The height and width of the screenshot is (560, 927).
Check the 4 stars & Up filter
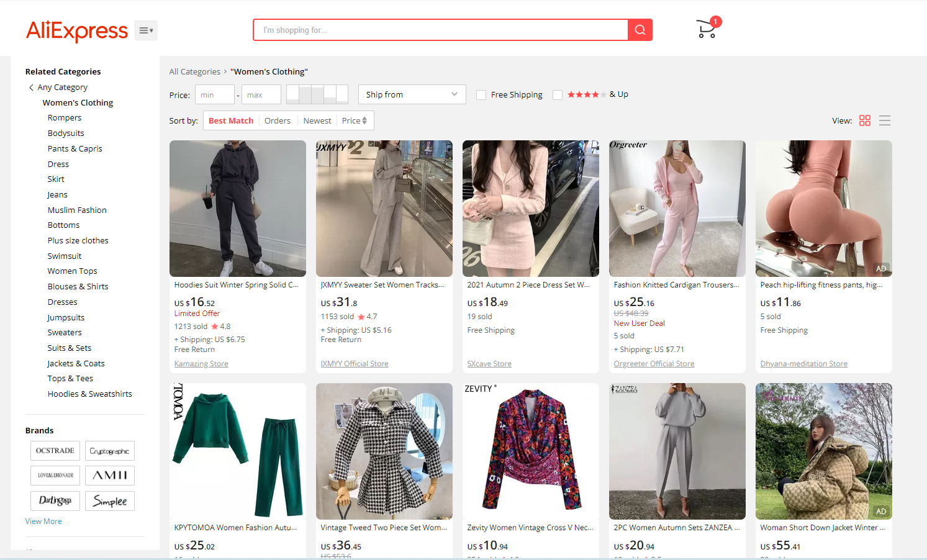(558, 95)
